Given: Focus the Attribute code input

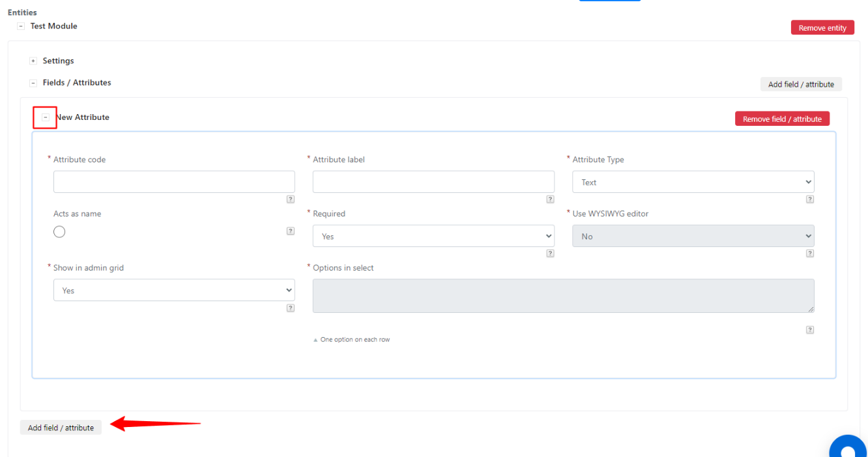Looking at the screenshot, I should (x=174, y=182).
